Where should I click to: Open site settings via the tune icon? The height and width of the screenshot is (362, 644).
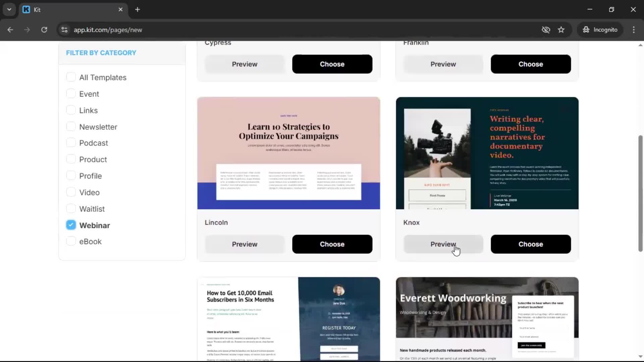click(x=64, y=29)
